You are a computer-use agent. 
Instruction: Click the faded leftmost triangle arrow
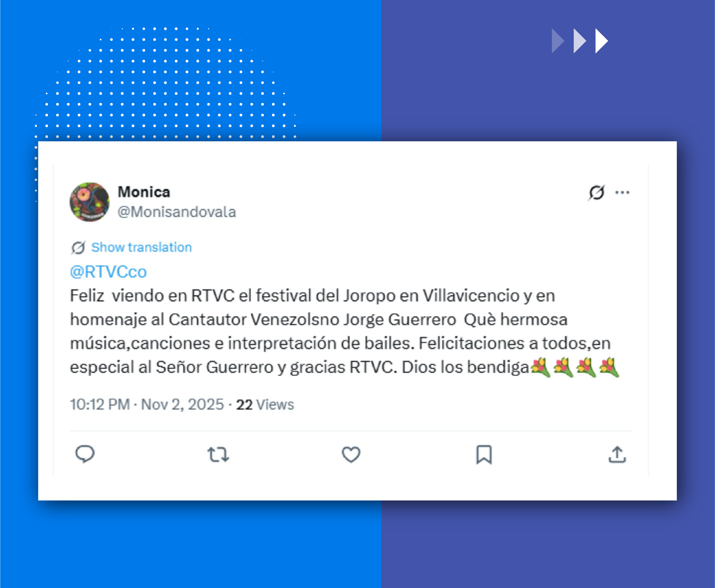tap(558, 41)
